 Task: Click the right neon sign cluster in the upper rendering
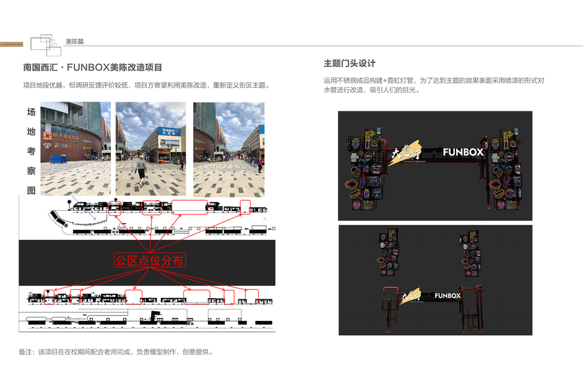(x=505, y=169)
